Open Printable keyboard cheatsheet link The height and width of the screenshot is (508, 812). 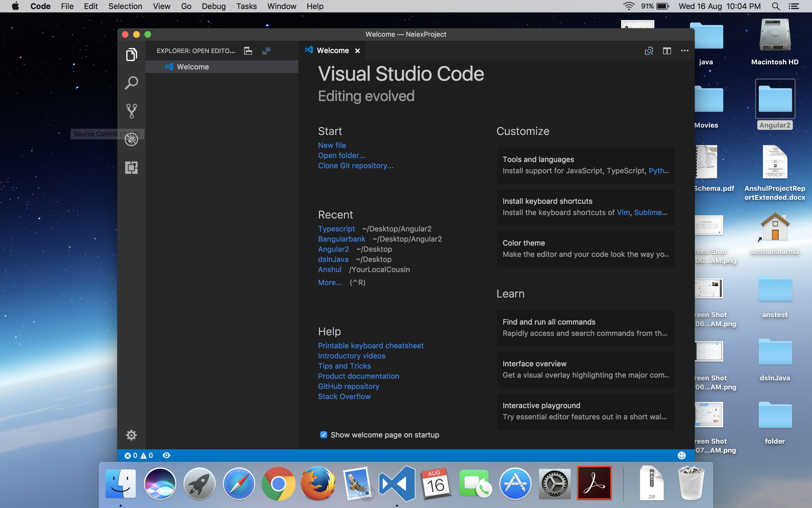click(371, 345)
